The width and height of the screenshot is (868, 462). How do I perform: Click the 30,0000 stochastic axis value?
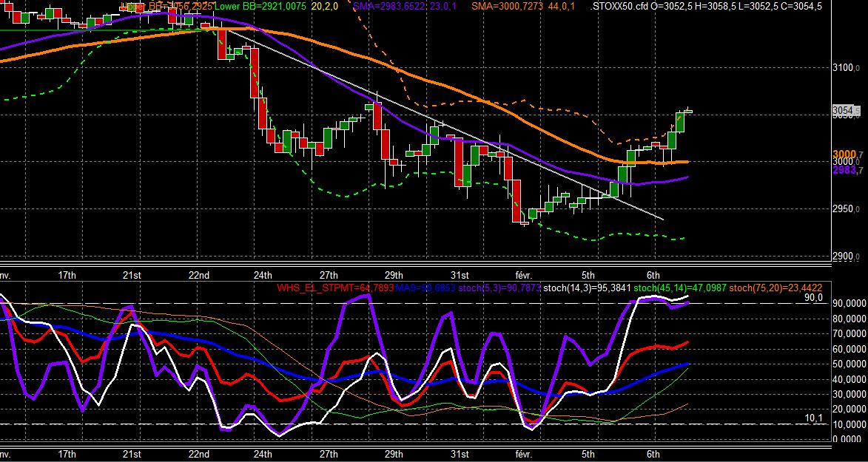click(x=849, y=394)
